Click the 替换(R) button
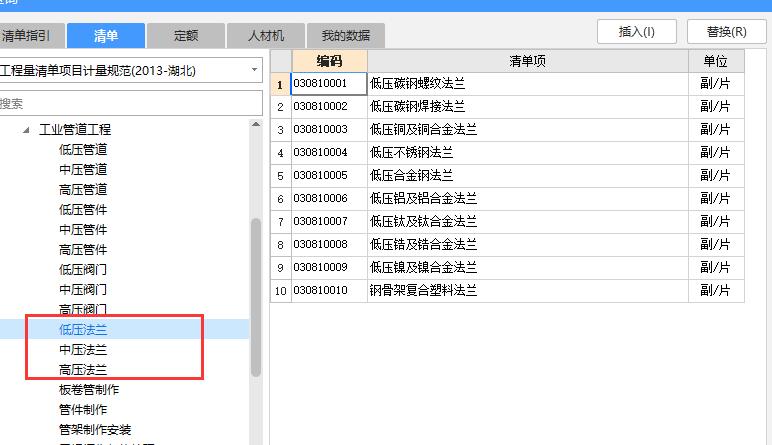This screenshot has width=772, height=445. point(727,32)
